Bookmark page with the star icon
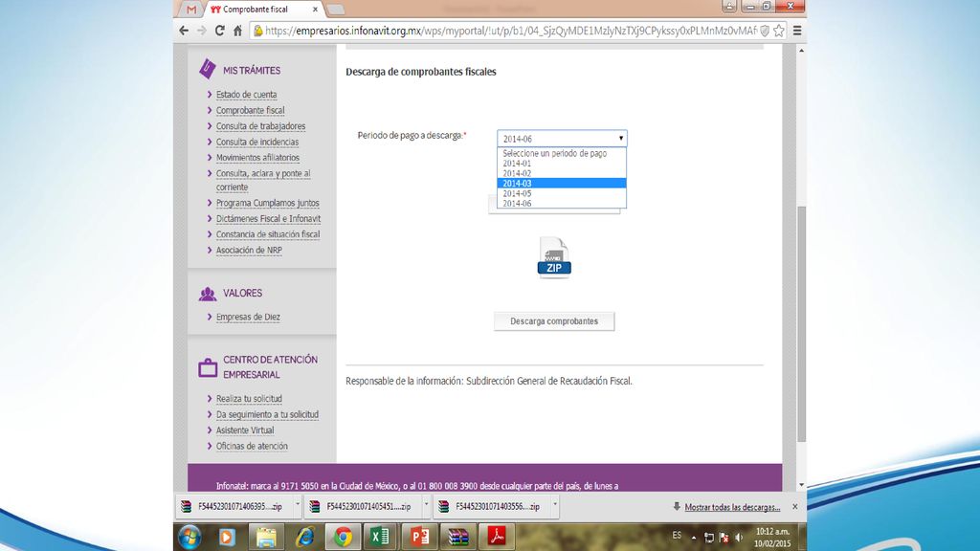 (x=779, y=31)
